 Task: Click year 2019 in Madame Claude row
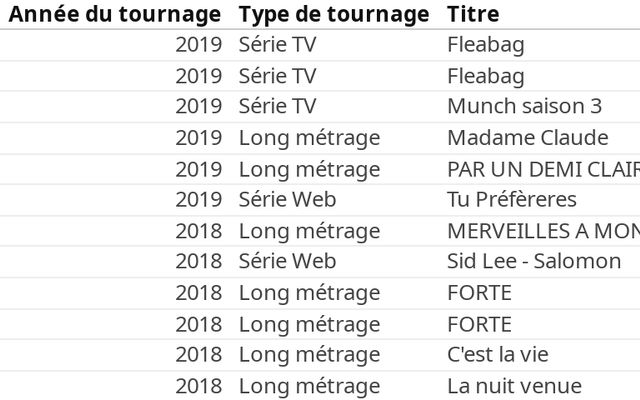(199, 138)
